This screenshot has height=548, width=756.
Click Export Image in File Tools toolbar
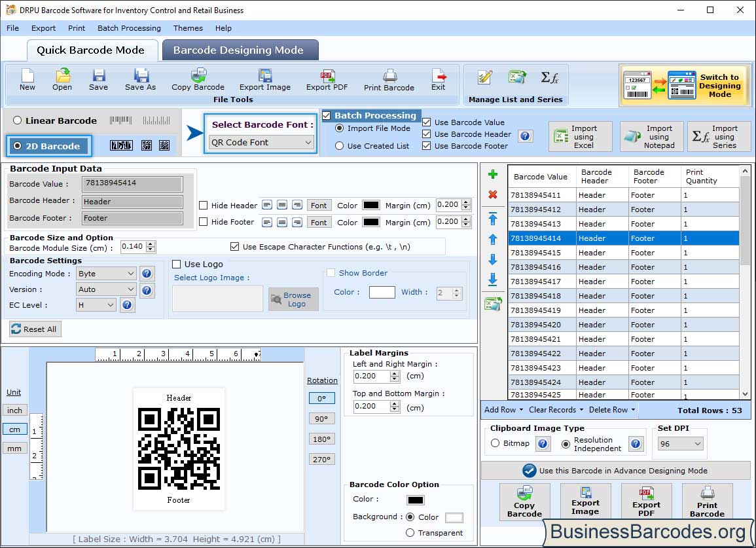click(x=264, y=80)
